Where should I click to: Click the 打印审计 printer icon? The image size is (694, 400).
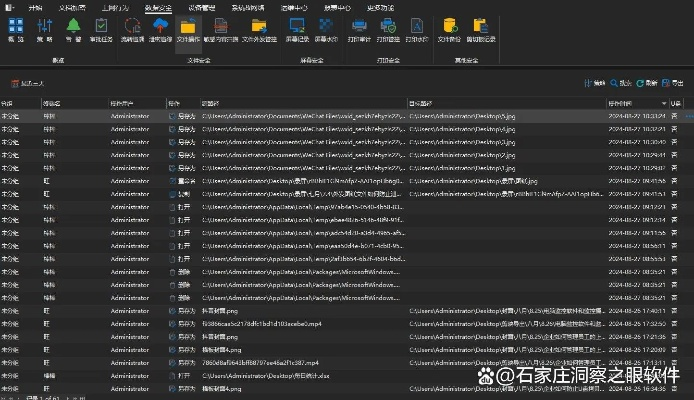(358, 31)
